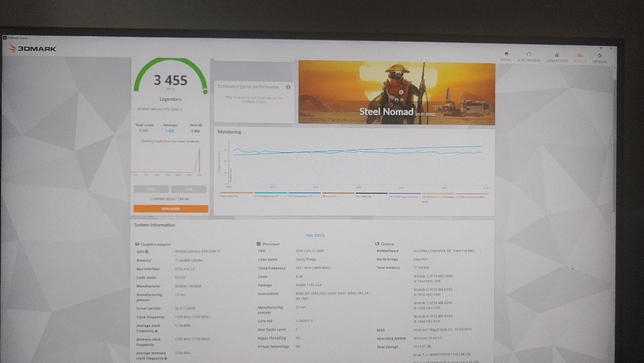The image size is (644, 363).
Task: Switch to the Stress Tests tab
Action: coord(556,57)
